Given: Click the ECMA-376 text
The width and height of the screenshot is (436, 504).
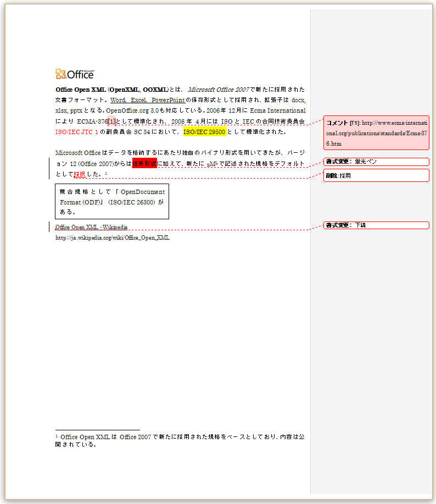Looking at the screenshot, I should [92, 121].
